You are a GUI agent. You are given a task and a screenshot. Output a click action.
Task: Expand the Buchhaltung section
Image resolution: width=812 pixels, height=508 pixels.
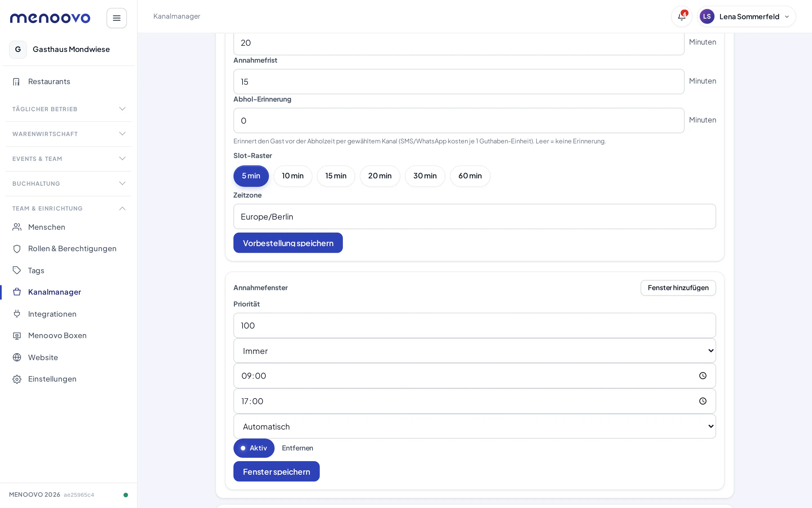pyautogui.click(x=69, y=183)
